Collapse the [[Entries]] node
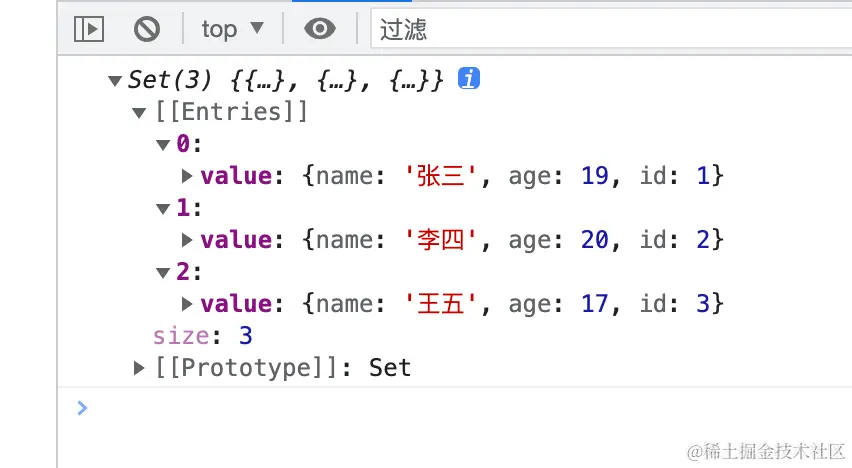Viewport: 852px width, 468px height. tap(139, 113)
